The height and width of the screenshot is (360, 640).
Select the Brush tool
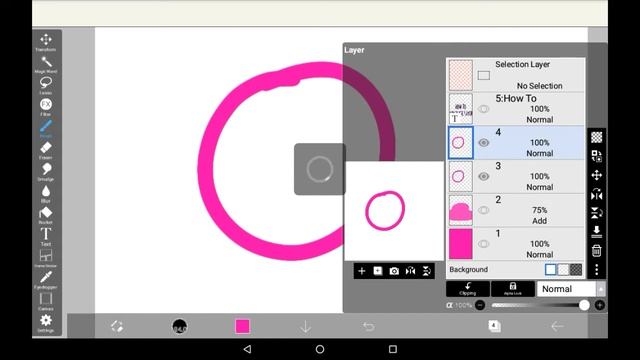(x=46, y=129)
